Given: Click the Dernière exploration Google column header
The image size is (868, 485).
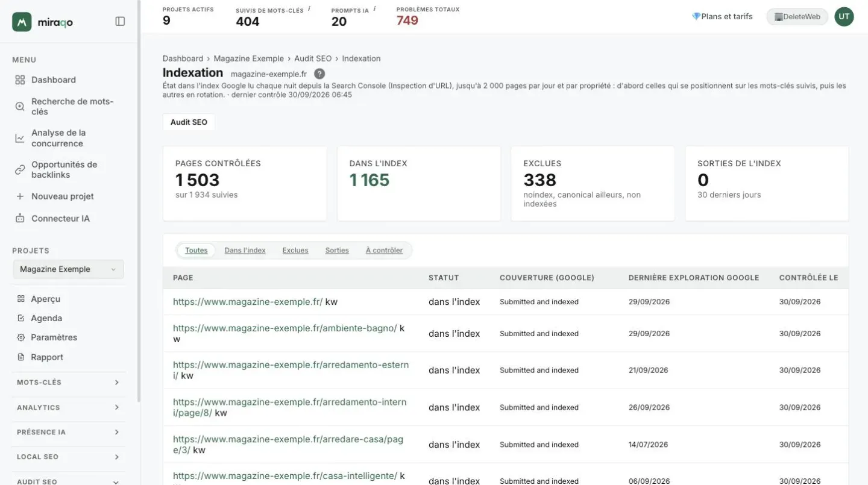Looking at the screenshot, I should (x=694, y=278).
